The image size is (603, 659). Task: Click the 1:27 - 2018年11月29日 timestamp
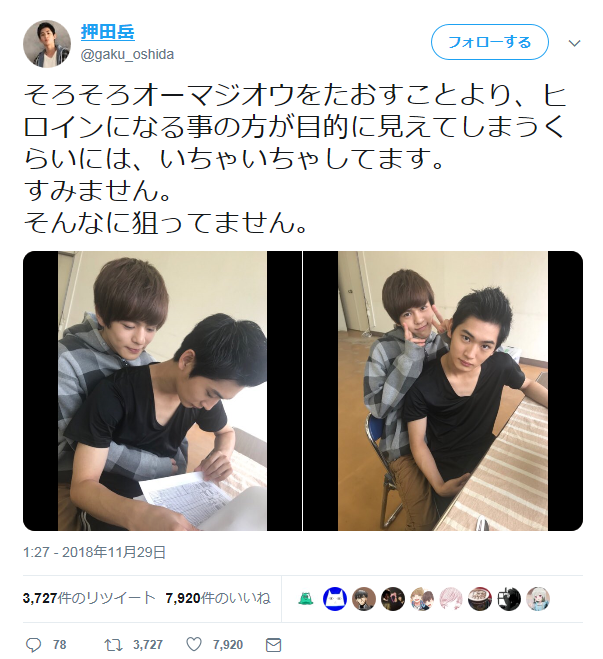94,552
